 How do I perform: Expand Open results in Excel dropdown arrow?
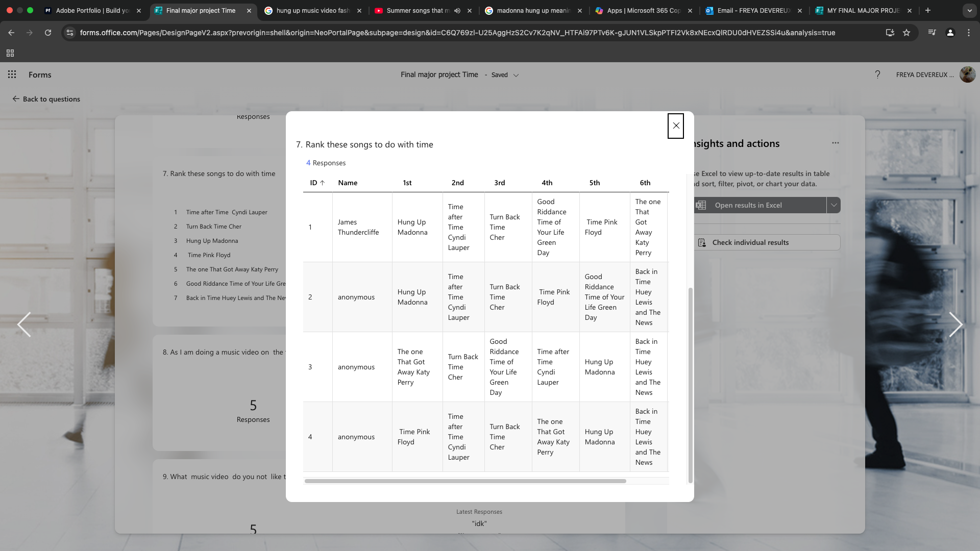pos(834,205)
